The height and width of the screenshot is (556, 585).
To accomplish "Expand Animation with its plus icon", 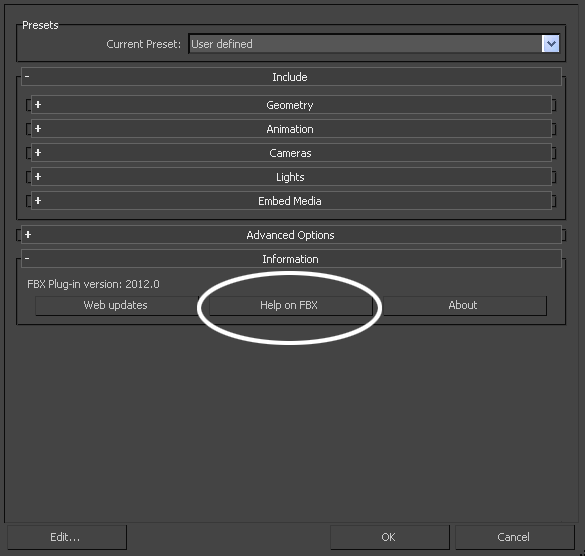I will click(x=38, y=129).
